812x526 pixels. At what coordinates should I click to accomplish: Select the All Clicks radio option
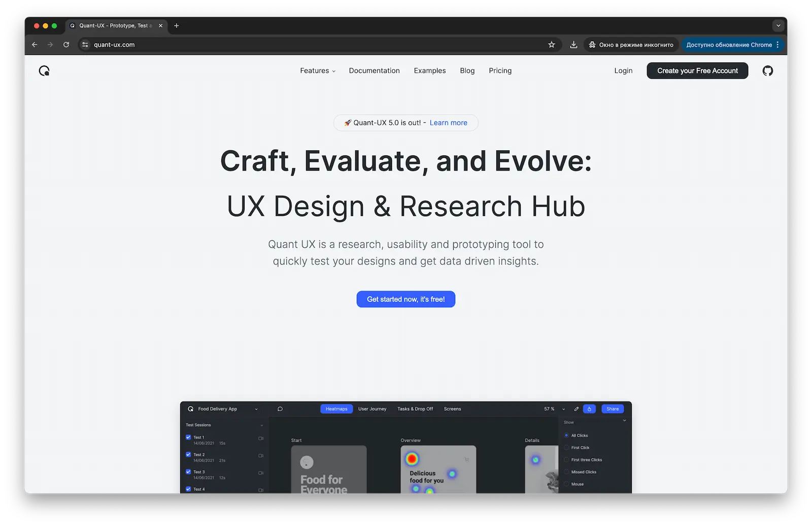tap(566, 435)
